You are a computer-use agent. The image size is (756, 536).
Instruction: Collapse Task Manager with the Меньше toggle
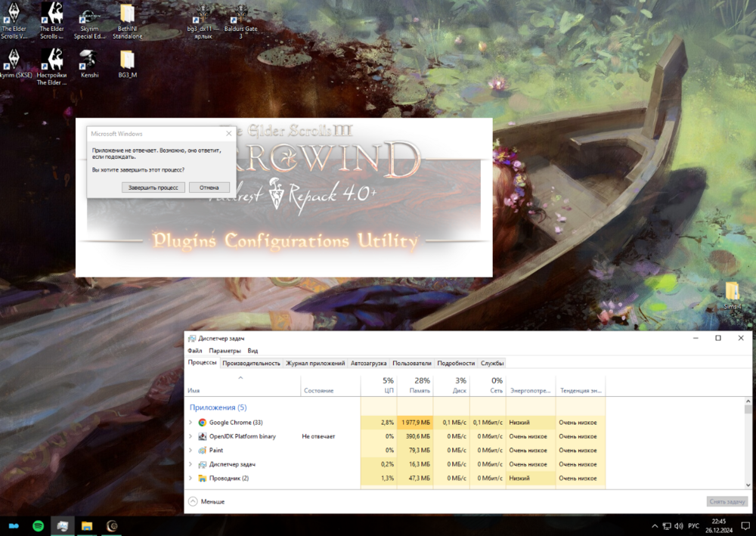tap(206, 501)
